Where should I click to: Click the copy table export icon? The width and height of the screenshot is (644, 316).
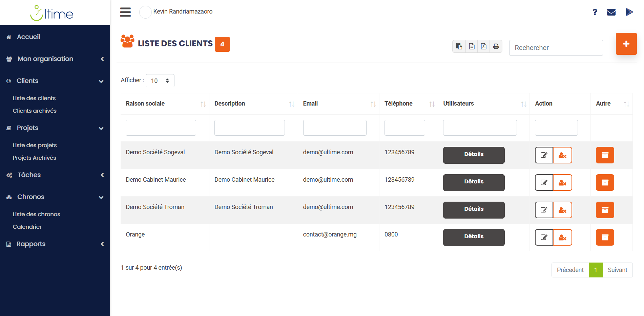point(459,46)
